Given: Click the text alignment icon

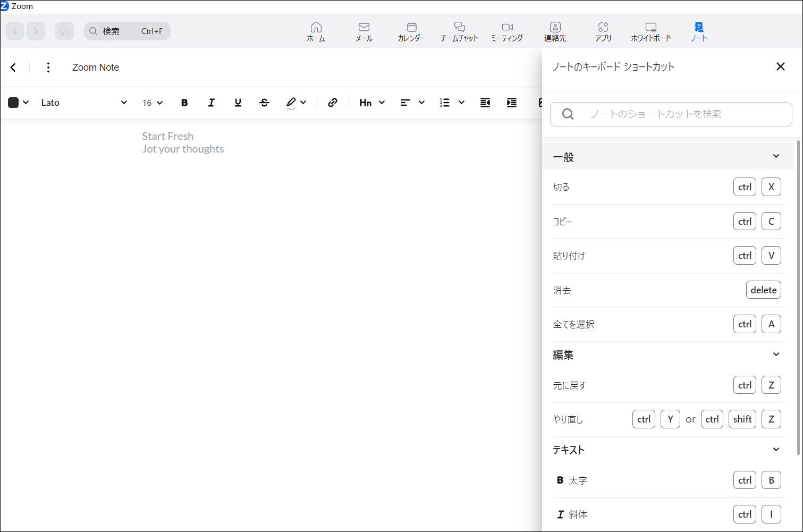Looking at the screenshot, I should (405, 103).
